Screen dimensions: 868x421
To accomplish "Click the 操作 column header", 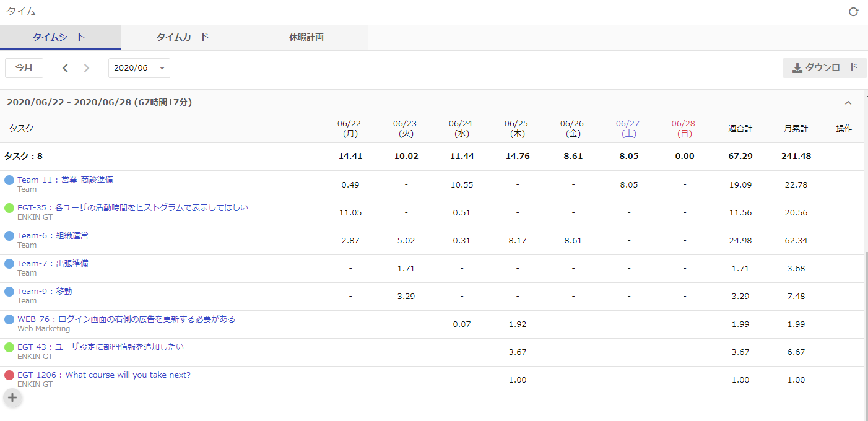I will point(844,129).
